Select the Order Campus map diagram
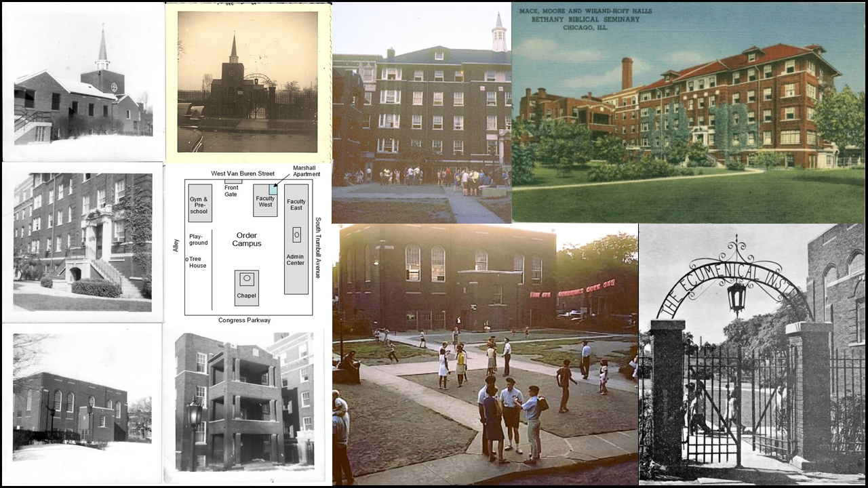Screen dimensions: 868x488 coord(248,243)
